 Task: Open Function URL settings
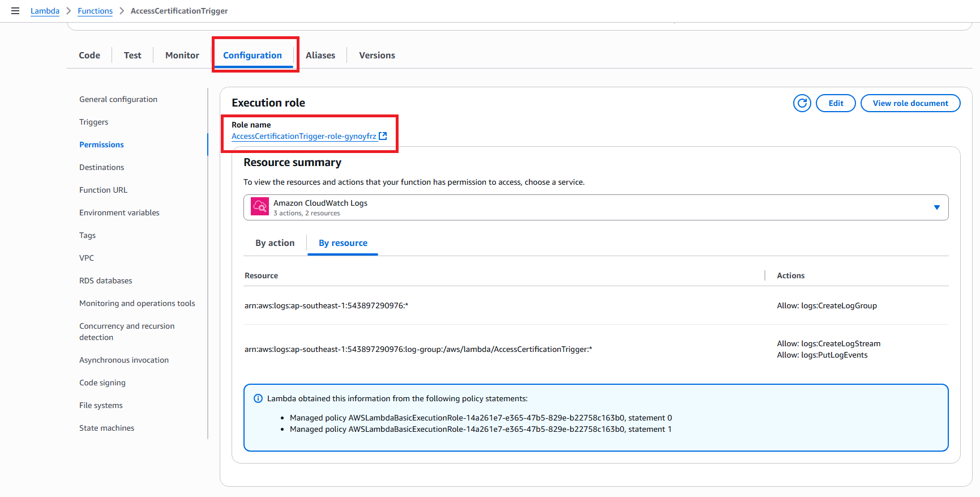point(103,190)
